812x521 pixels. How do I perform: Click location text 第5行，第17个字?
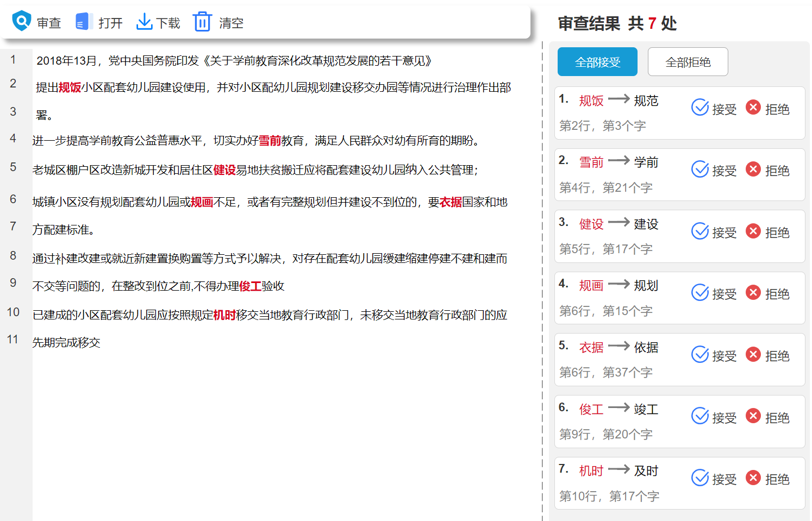tap(606, 249)
